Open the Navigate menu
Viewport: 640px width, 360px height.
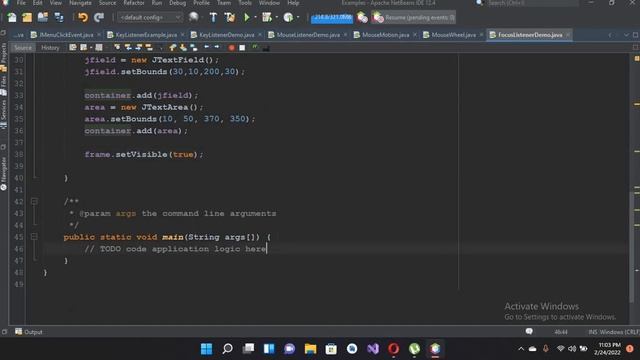[x=80, y=3]
